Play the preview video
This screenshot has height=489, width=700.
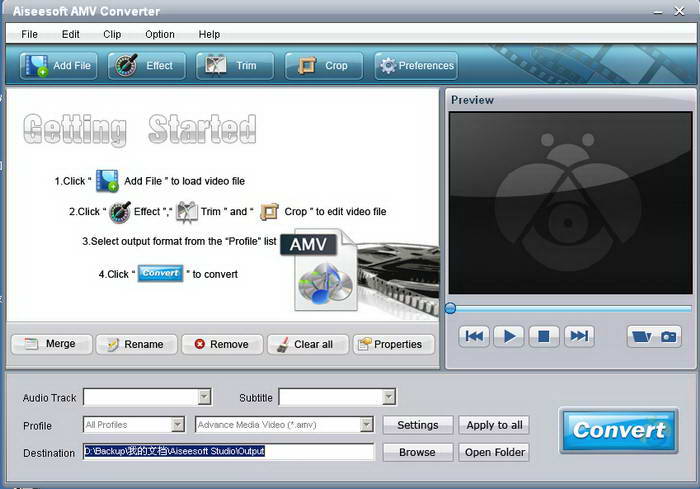(509, 336)
